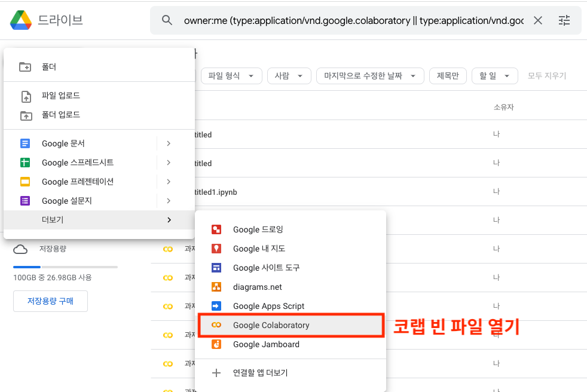Expand the Google 프레젠테이션 submenu arrow

point(169,182)
